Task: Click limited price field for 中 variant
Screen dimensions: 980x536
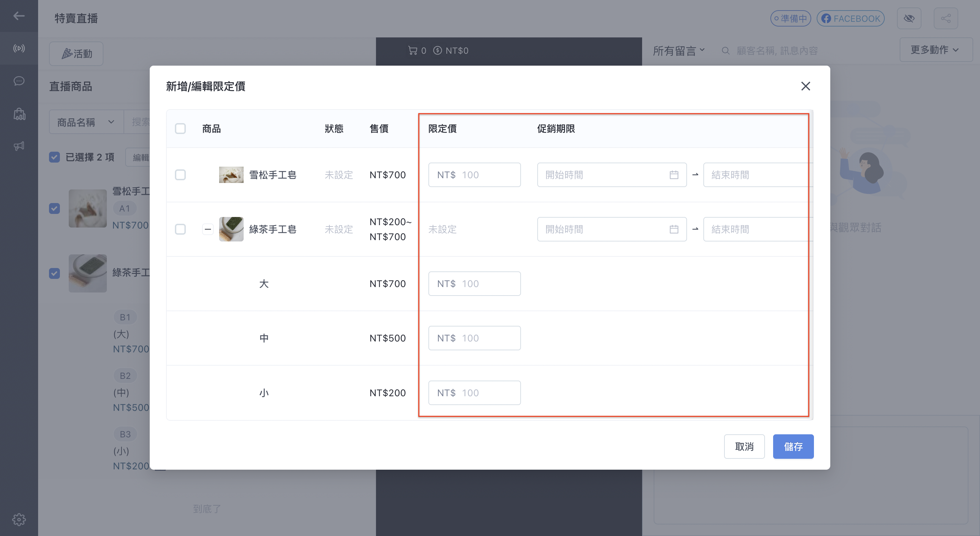Action: 474,338
